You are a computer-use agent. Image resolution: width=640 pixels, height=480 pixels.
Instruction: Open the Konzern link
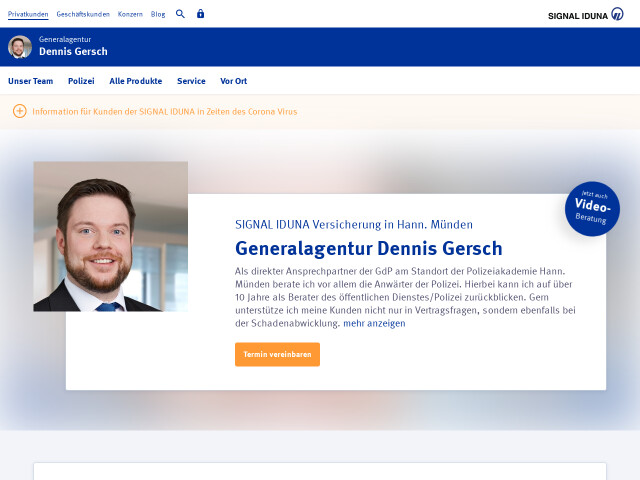130,14
